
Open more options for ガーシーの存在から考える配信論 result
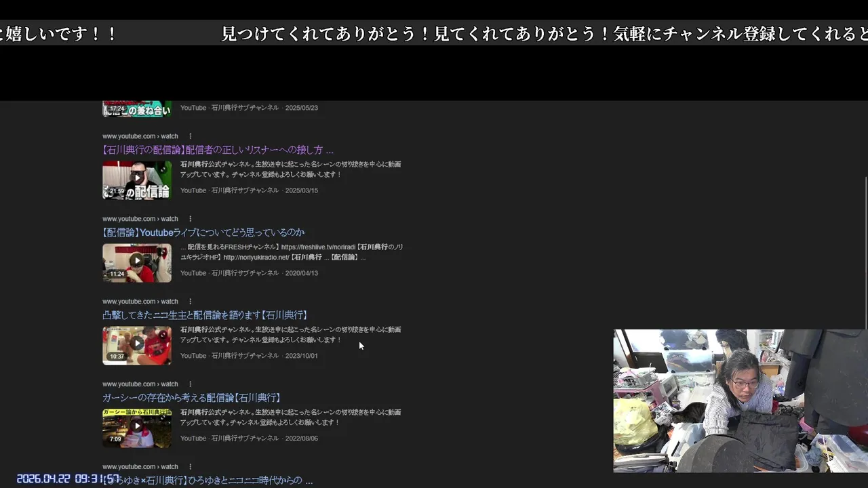(191, 384)
